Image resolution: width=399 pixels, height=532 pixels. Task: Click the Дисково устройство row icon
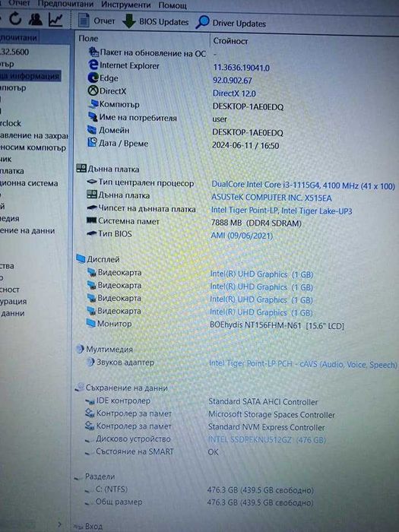89,440
